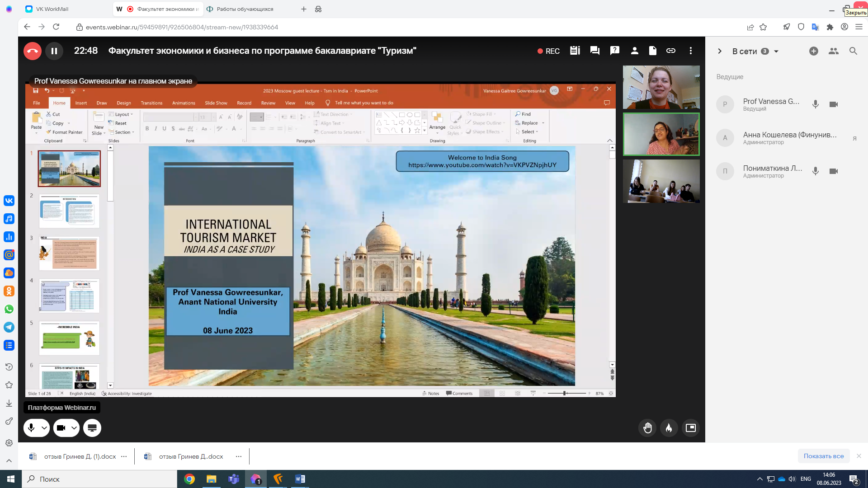Toggle screen sharing button
The width and height of the screenshot is (868, 488).
coord(92,428)
